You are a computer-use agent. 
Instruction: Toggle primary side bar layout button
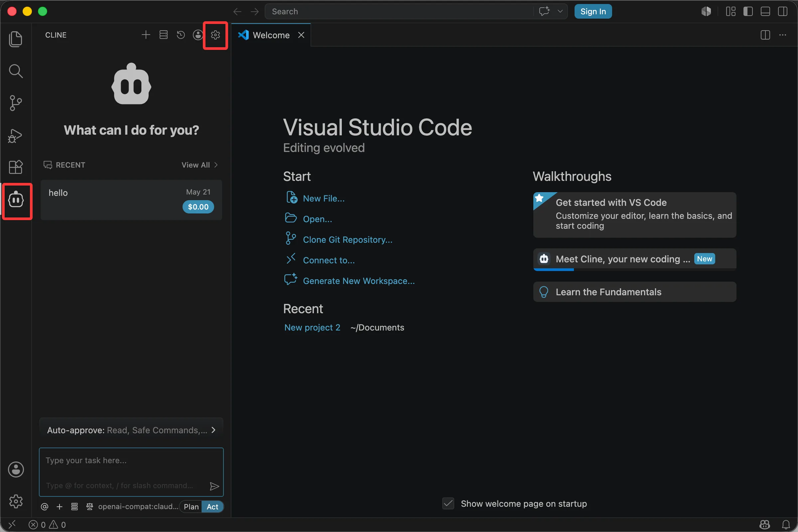[748, 12]
